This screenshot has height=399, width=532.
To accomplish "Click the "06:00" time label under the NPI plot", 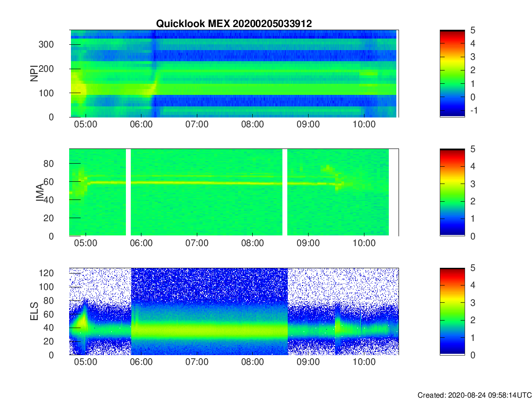I will coord(141,124).
